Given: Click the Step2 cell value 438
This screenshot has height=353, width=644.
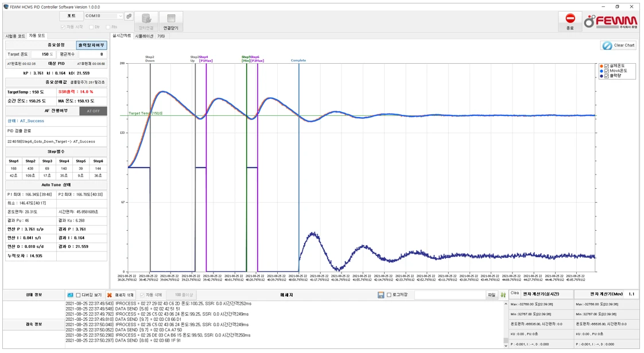Looking at the screenshot, I should point(30,169).
